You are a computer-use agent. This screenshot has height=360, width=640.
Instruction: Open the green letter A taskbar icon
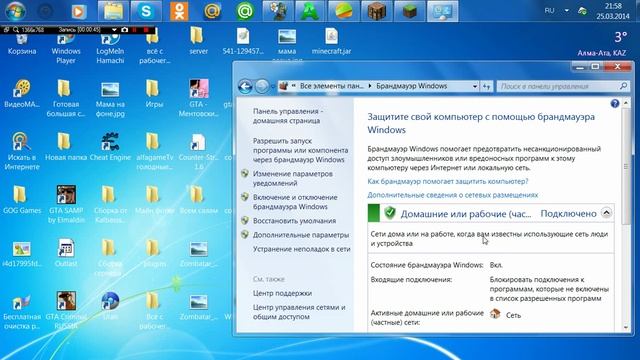tap(310, 11)
